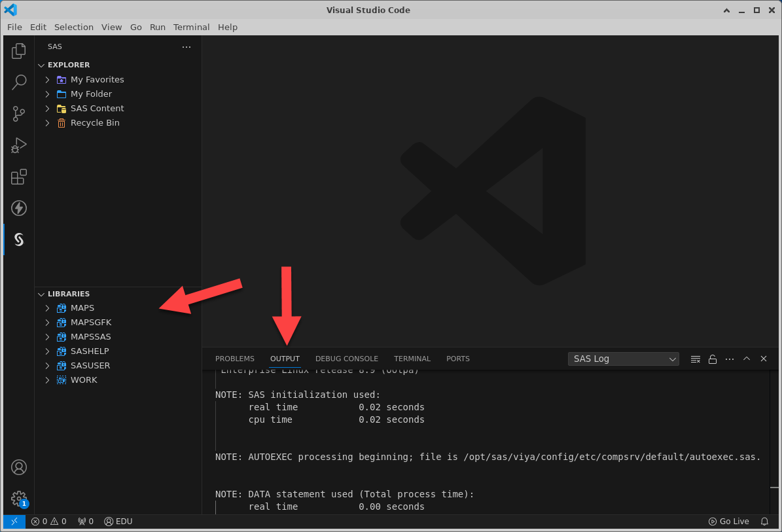Click Go Live in status bar
Screen dimensions: 782x532
tap(728, 522)
